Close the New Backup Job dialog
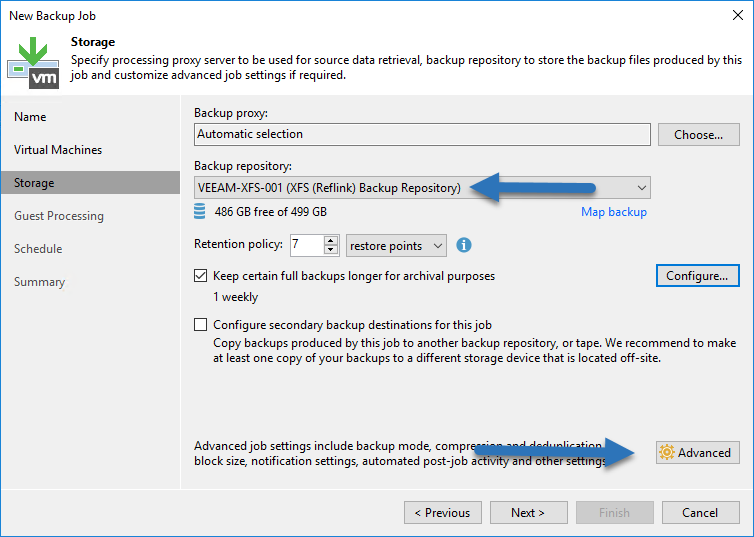The height and width of the screenshot is (537, 754). (x=738, y=15)
